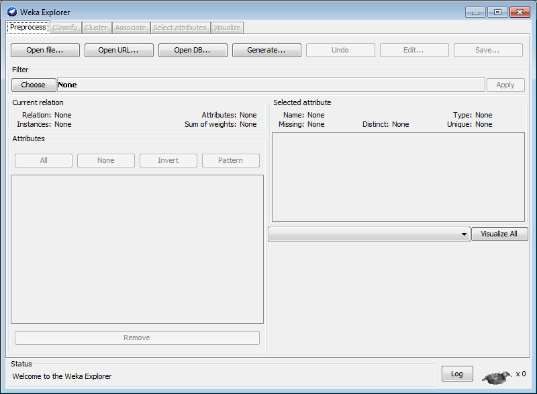Minimize the Weka Explorer window

click(475, 12)
